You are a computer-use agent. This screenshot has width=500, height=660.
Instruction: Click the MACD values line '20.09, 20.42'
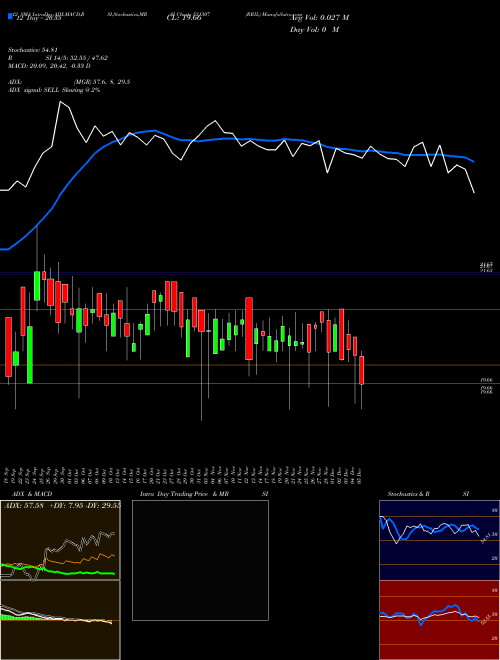[x=49, y=66]
